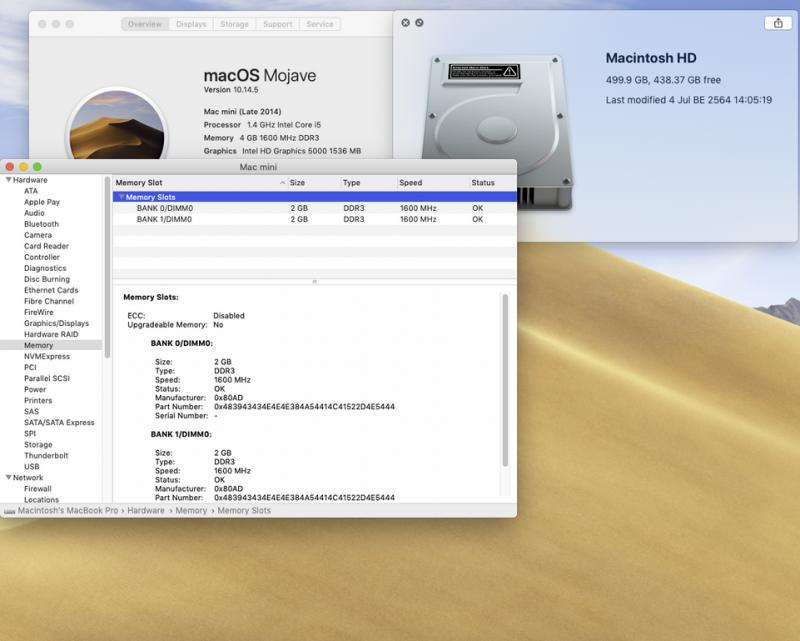
Task: Click the sidebar scrollbar
Action: [x=107, y=267]
